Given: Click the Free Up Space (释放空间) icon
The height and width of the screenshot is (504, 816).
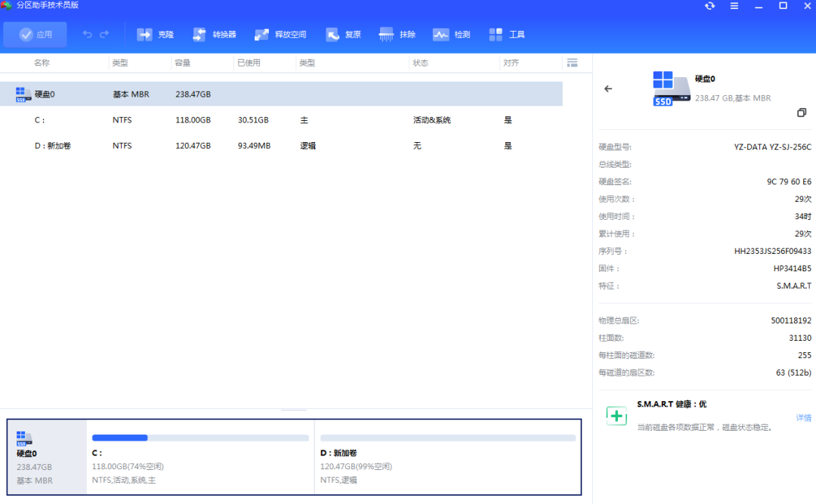Looking at the screenshot, I should point(262,35).
